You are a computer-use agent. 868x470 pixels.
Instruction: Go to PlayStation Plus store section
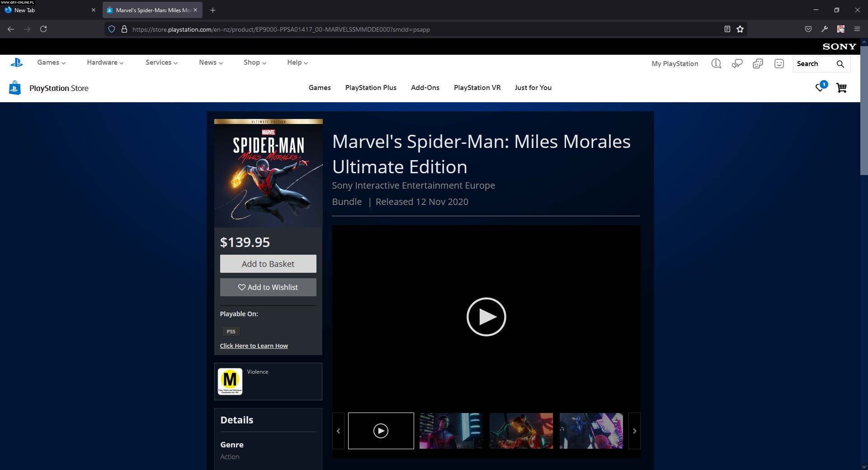[x=371, y=88]
